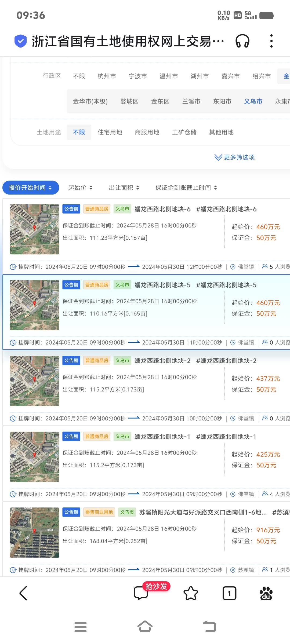Open listing 蟠龙西路北侧地块-6 title

tap(162, 209)
